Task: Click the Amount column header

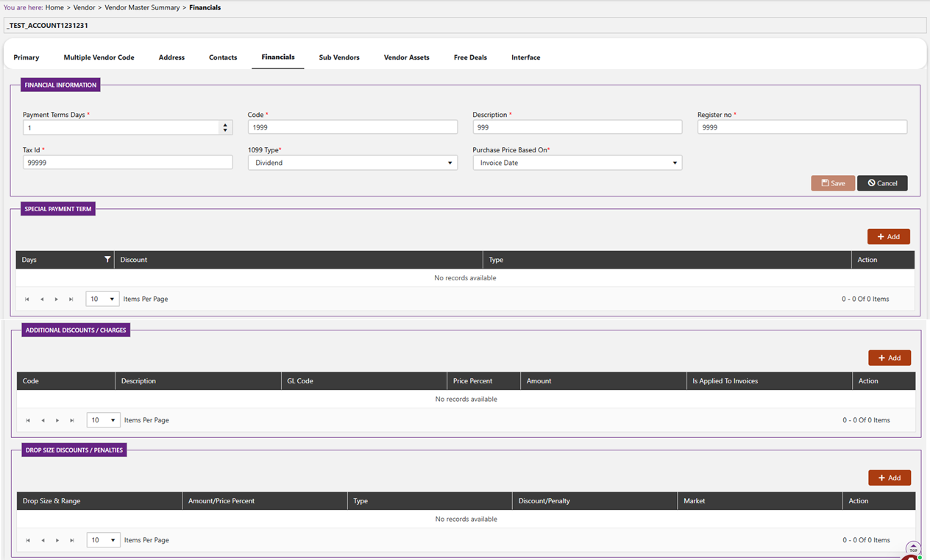Action: point(603,381)
